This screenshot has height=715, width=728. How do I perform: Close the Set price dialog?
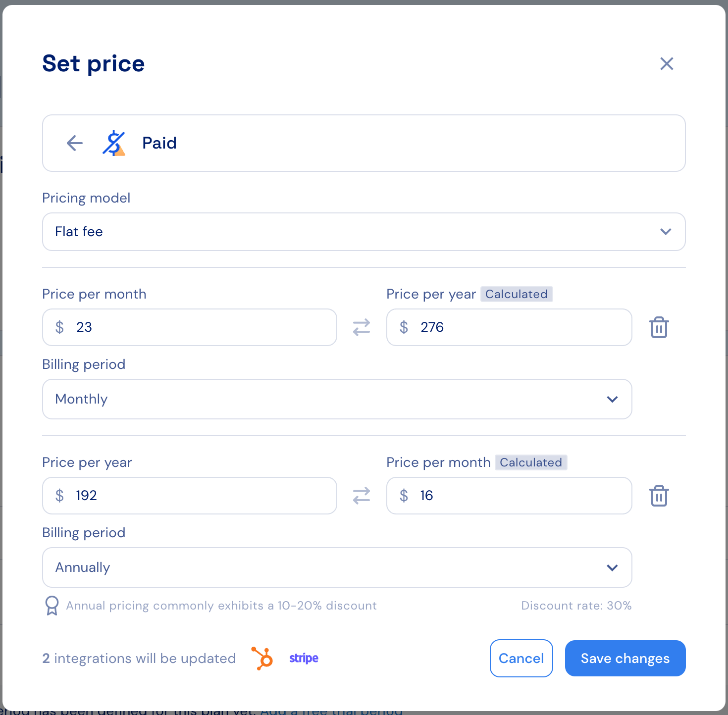[x=667, y=63]
